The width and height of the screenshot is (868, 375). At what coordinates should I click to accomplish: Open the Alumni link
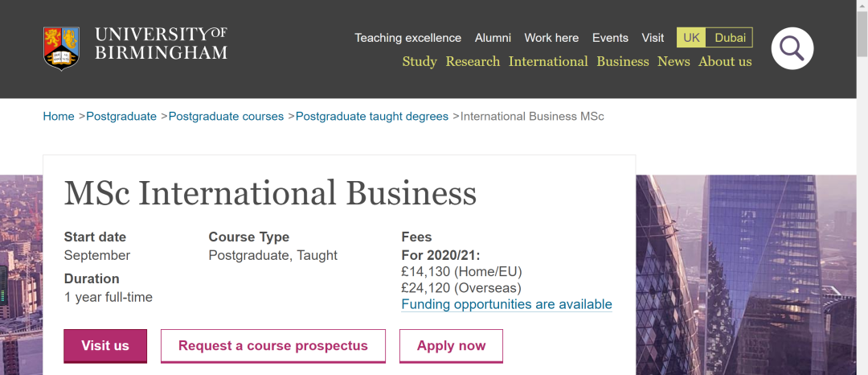click(493, 38)
